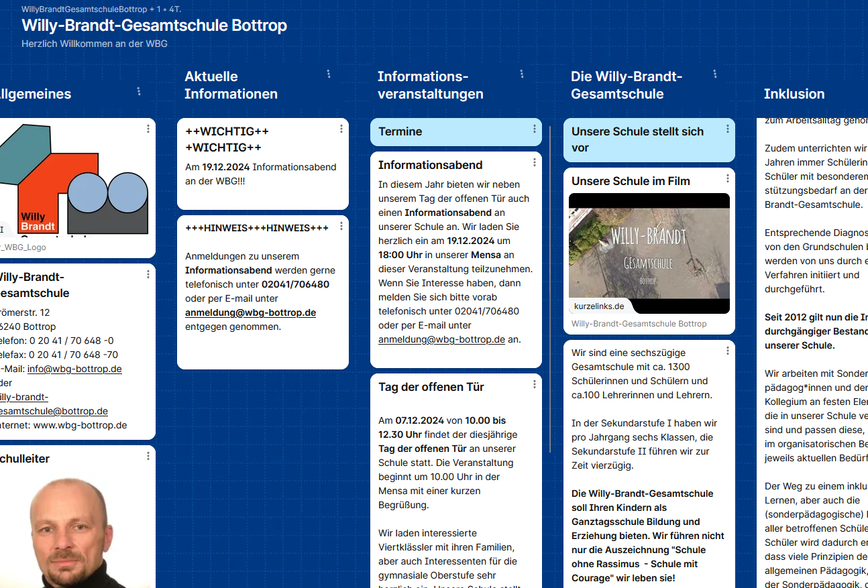Open the Termine post more-options icon
868x588 pixels.
[x=535, y=129]
